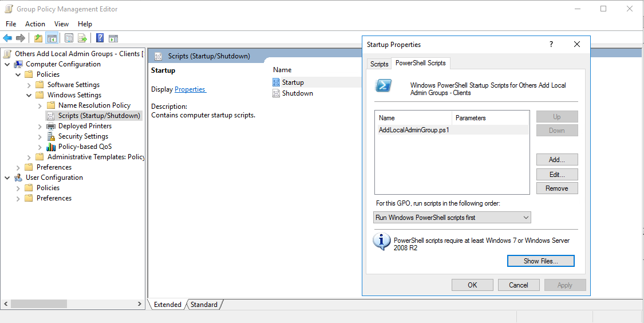Expand Policies under User Configuration
Viewport: 644px width, 323px height.
click(18, 188)
